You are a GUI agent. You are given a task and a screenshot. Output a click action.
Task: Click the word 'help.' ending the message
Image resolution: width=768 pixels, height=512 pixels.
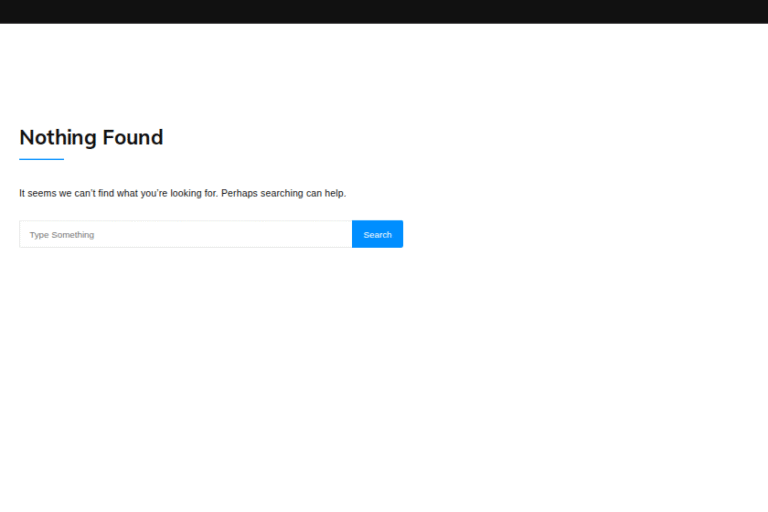336,193
